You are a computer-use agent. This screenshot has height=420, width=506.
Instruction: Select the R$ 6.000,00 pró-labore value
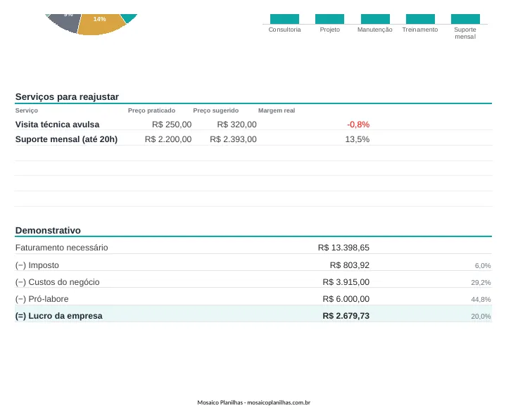(346, 299)
